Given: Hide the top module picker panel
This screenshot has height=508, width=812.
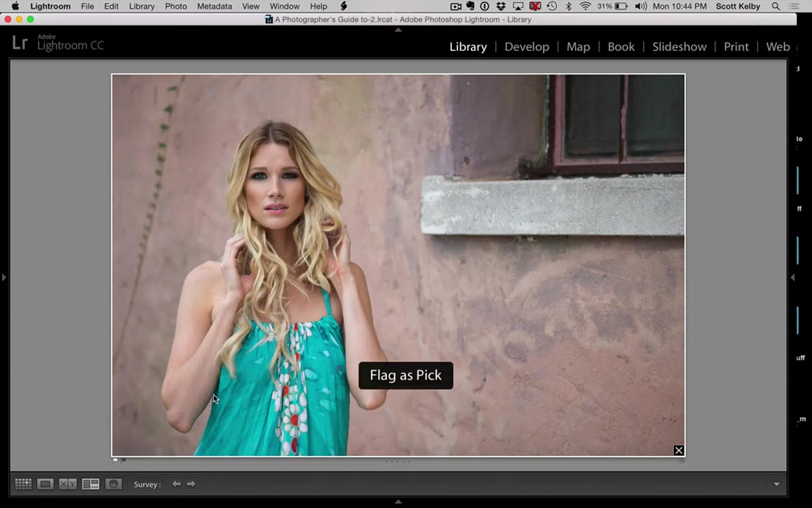Looking at the screenshot, I should point(398,30).
